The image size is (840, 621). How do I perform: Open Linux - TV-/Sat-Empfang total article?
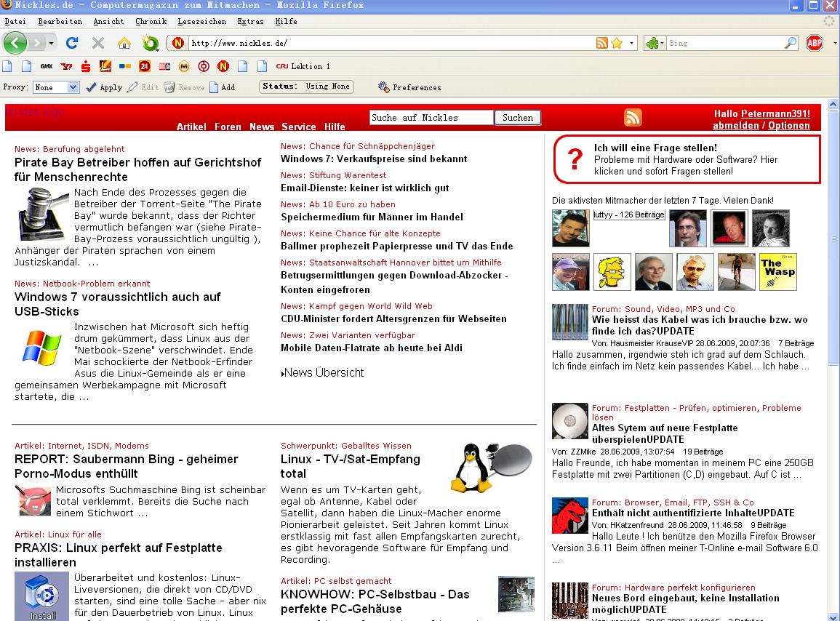click(x=351, y=466)
